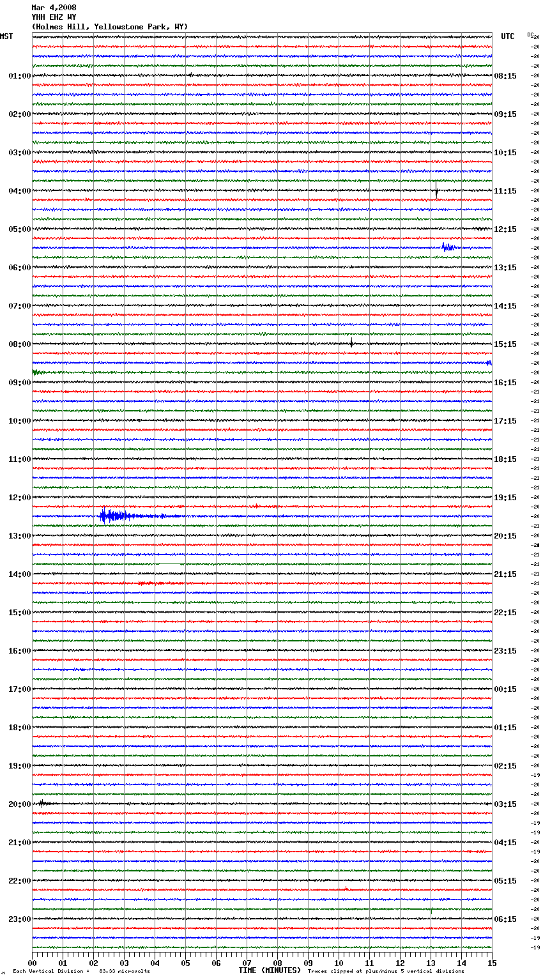Click the '83.33 microvolts' scale note
The image size is (543, 980).
point(125,971)
